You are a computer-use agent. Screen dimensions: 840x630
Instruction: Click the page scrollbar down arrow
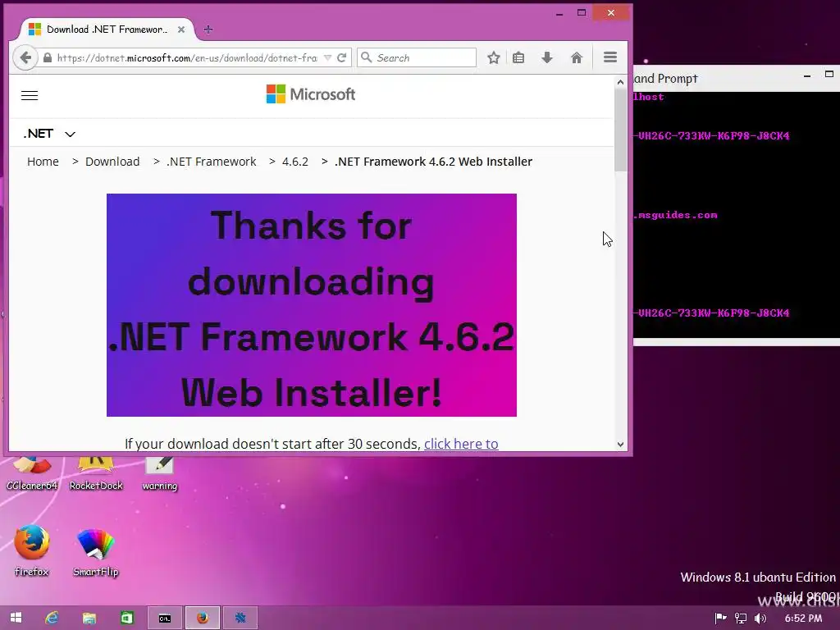620,444
